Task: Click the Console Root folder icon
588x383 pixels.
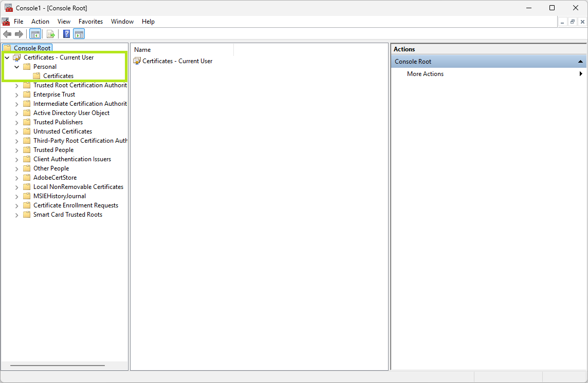Action: pyautogui.click(x=7, y=48)
